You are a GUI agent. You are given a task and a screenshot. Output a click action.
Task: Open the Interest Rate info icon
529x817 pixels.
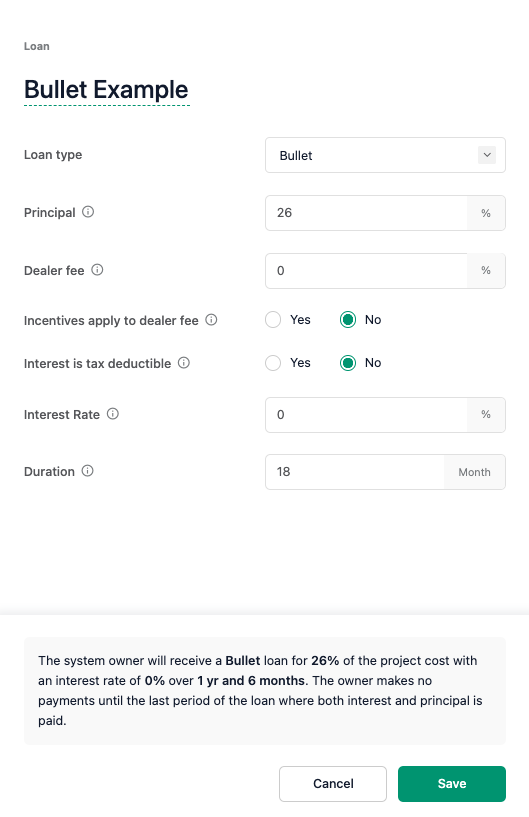point(113,414)
